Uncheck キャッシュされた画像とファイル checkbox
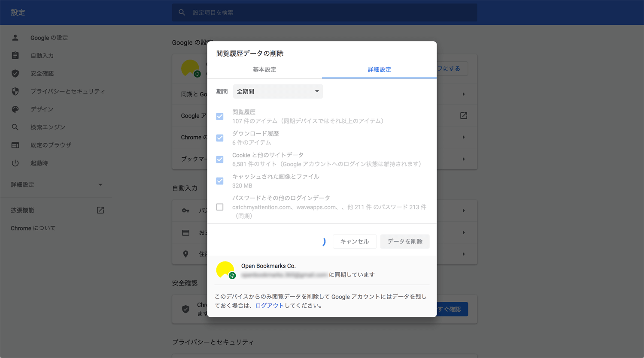The image size is (644, 358). [x=220, y=181]
